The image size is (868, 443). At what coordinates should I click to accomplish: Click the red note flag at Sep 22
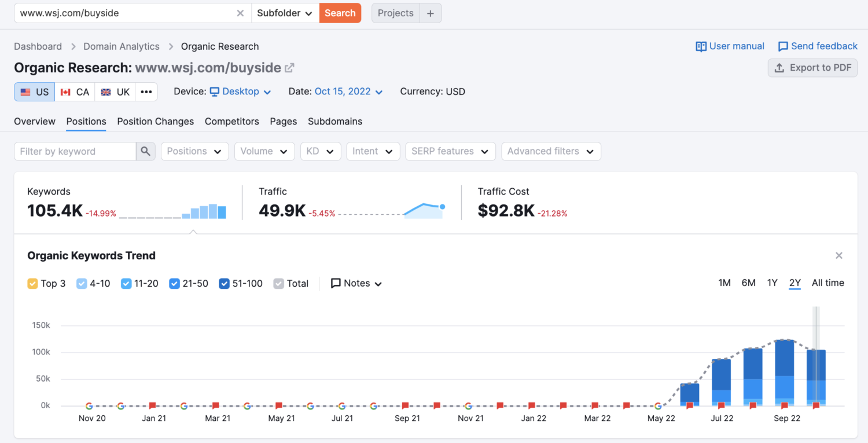(784, 406)
